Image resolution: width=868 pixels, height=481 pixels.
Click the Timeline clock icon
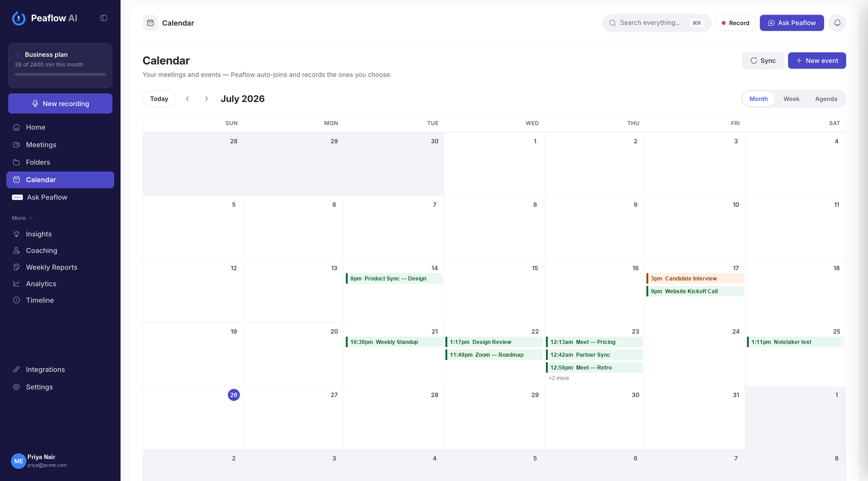[x=16, y=300]
